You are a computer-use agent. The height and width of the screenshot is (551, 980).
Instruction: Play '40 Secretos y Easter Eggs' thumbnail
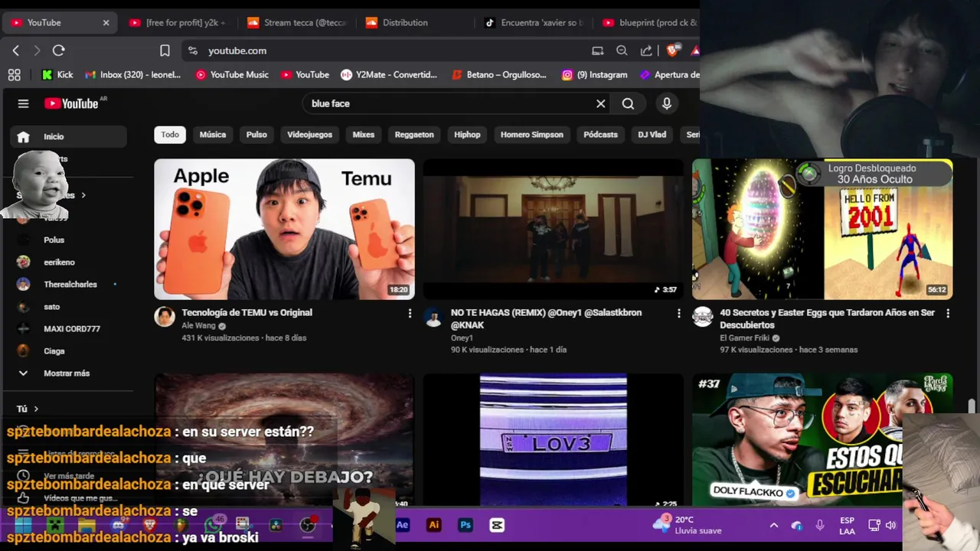(x=822, y=229)
